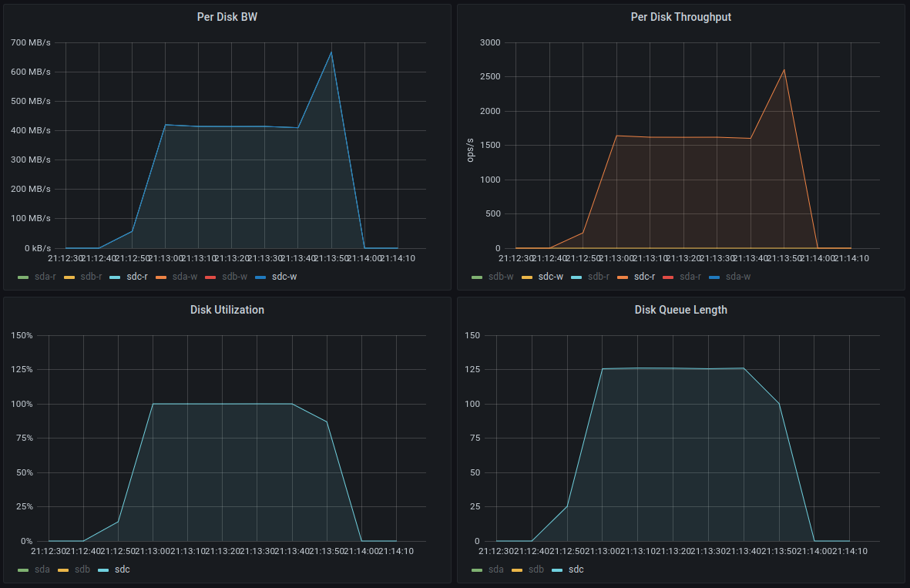Click the 2600 ops/s peak in Per Disk Throughput
This screenshot has width=910, height=588.
click(x=784, y=70)
